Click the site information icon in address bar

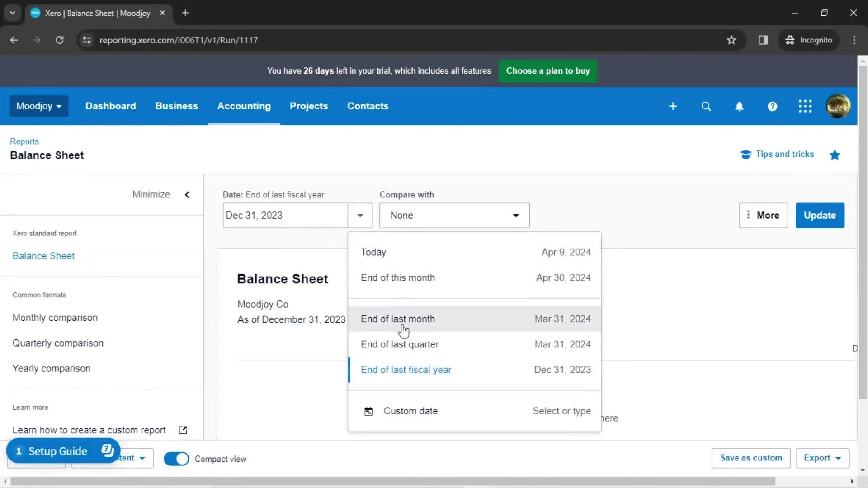click(87, 40)
